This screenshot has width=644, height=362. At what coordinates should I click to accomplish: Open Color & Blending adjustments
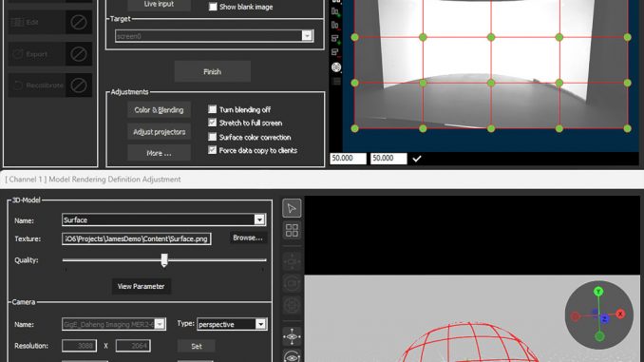(x=159, y=109)
